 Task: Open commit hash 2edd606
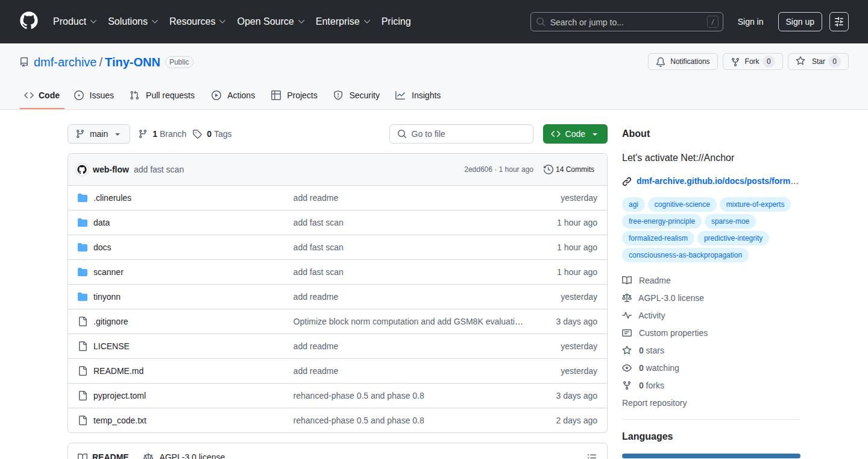(478, 169)
